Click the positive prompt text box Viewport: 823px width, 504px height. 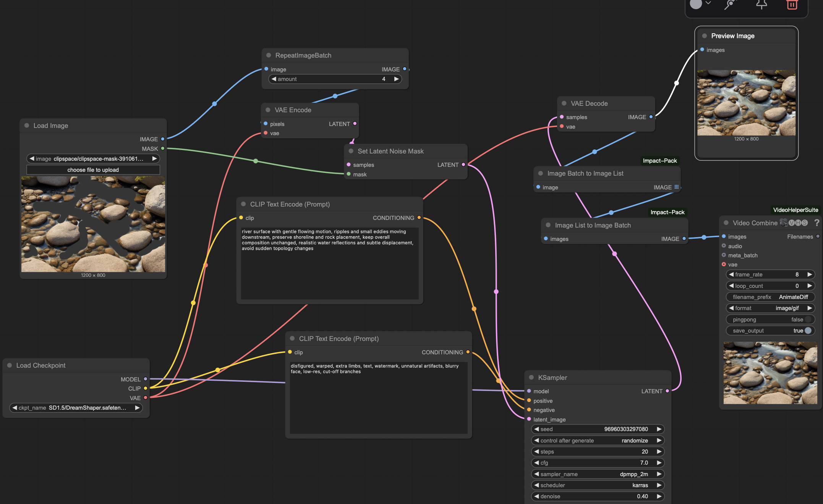tap(329, 263)
